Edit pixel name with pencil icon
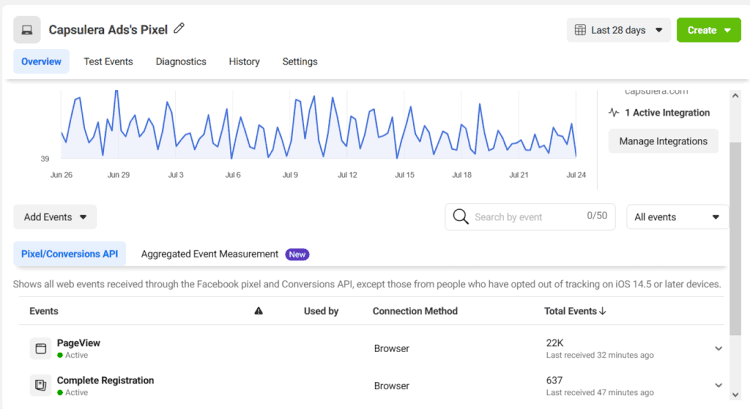Screen dimensions: 750x409 (179, 29)
